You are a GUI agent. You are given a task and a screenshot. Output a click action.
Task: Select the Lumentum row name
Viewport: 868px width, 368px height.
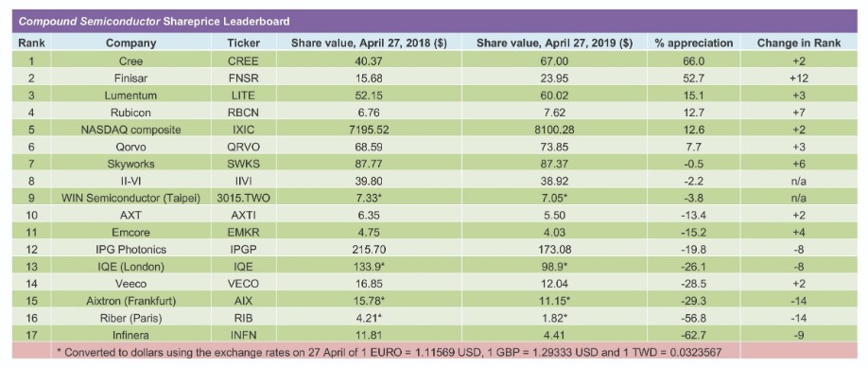pos(130,95)
